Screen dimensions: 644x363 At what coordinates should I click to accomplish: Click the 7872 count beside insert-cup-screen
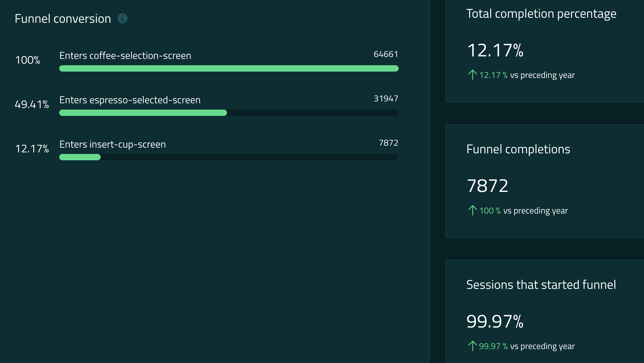388,143
